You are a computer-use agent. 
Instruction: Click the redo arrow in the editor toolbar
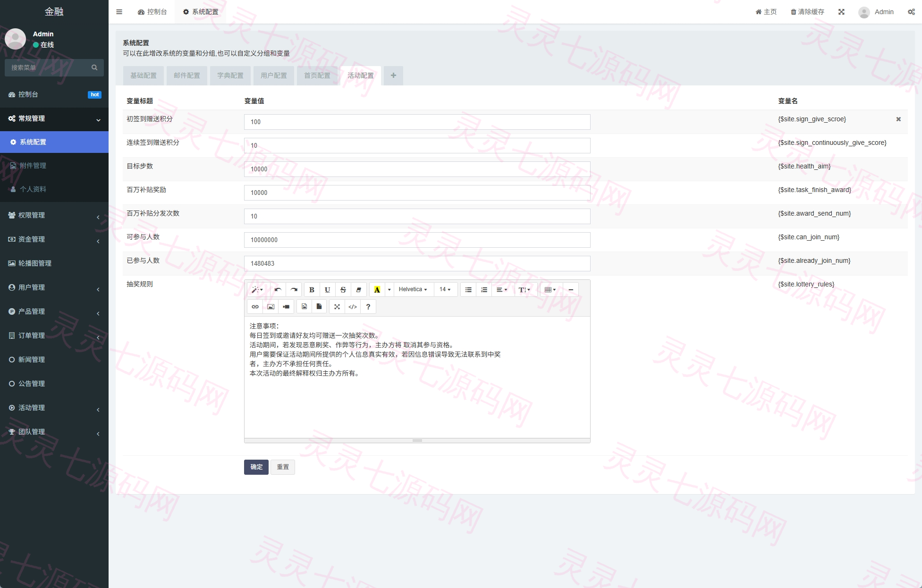pos(294,290)
